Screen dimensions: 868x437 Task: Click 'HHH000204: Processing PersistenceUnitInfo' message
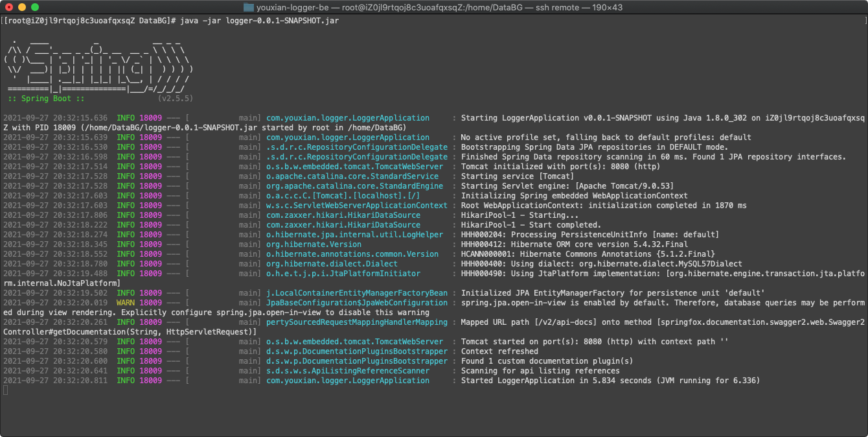tap(589, 235)
